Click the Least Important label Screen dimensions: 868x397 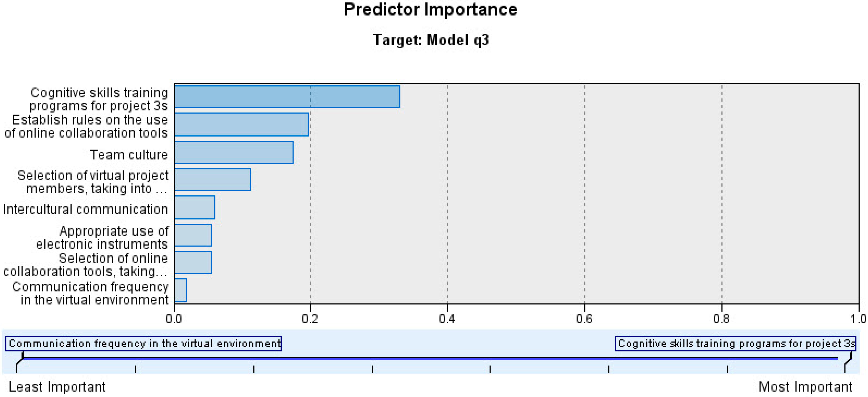[x=57, y=387]
